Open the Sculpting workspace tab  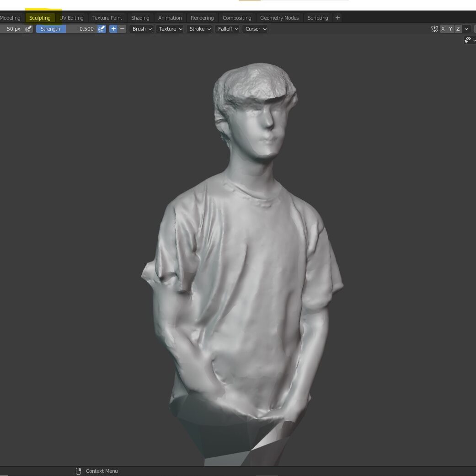[40, 18]
